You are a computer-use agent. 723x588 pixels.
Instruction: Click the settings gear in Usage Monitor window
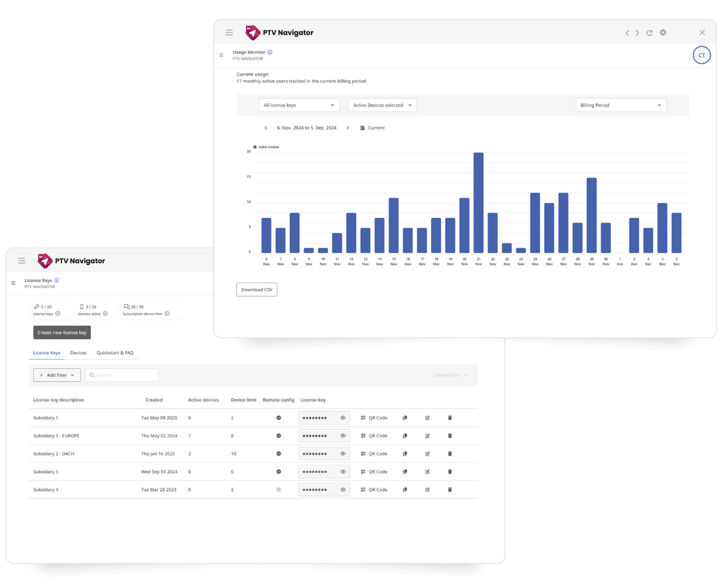click(663, 33)
